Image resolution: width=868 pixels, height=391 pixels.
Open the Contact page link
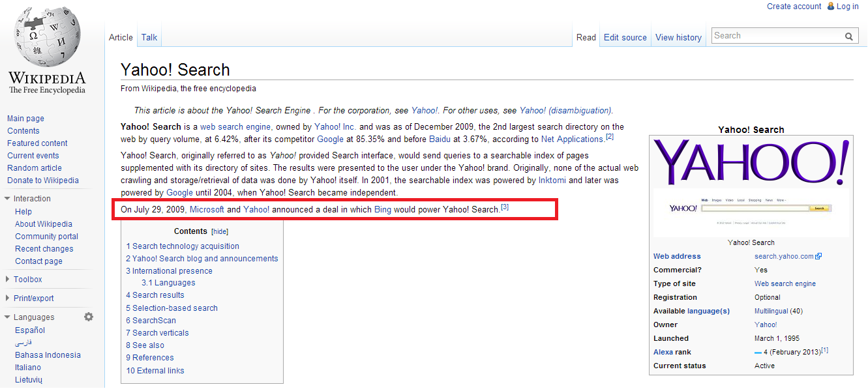pyautogui.click(x=39, y=261)
